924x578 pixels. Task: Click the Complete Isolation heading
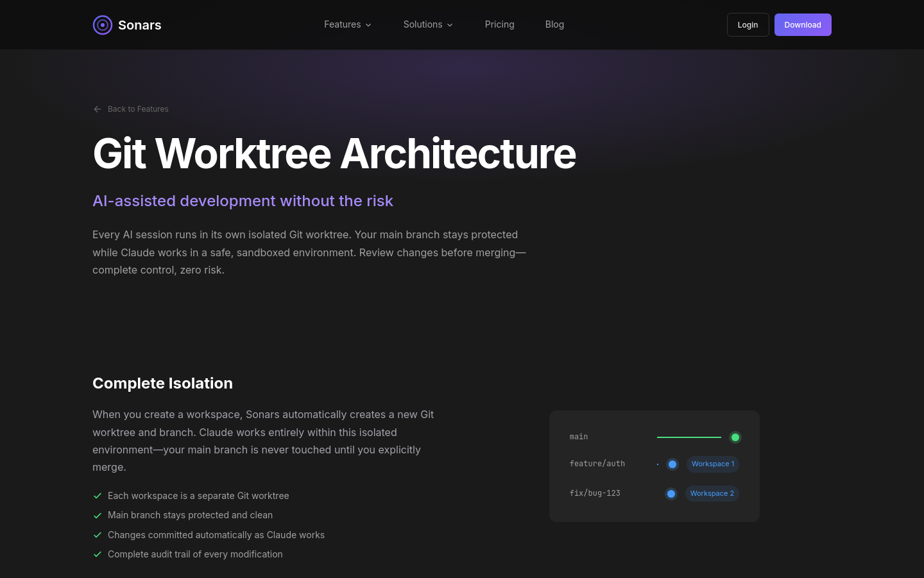[x=162, y=383]
